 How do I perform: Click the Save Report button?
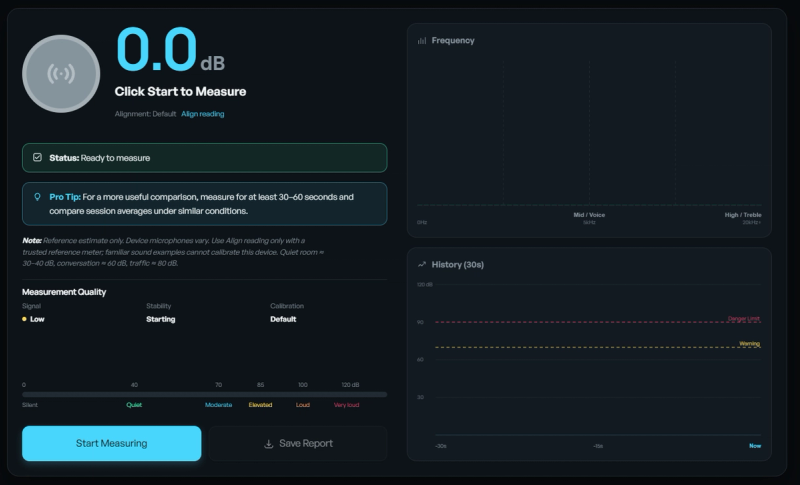[298, 443]
